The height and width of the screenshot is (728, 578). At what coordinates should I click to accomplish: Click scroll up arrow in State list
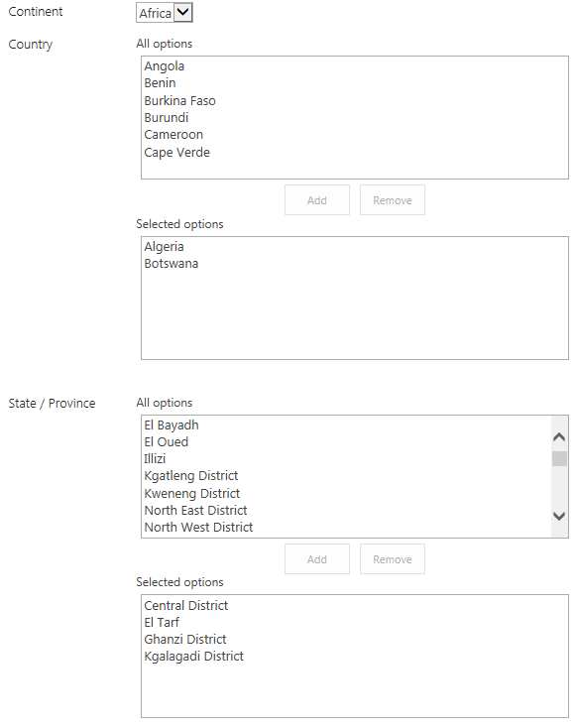[x=559, y=436]
